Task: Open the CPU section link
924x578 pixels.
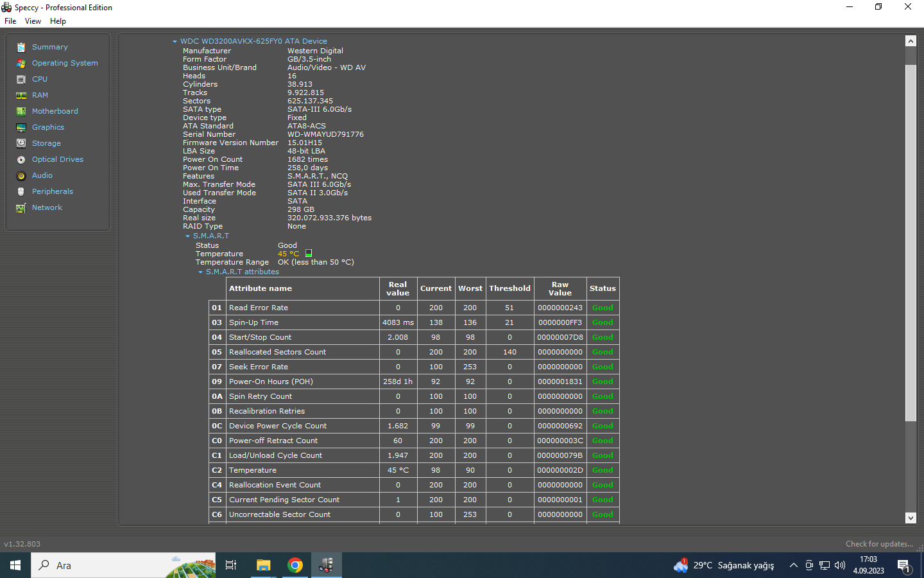Action: (40, 79)
